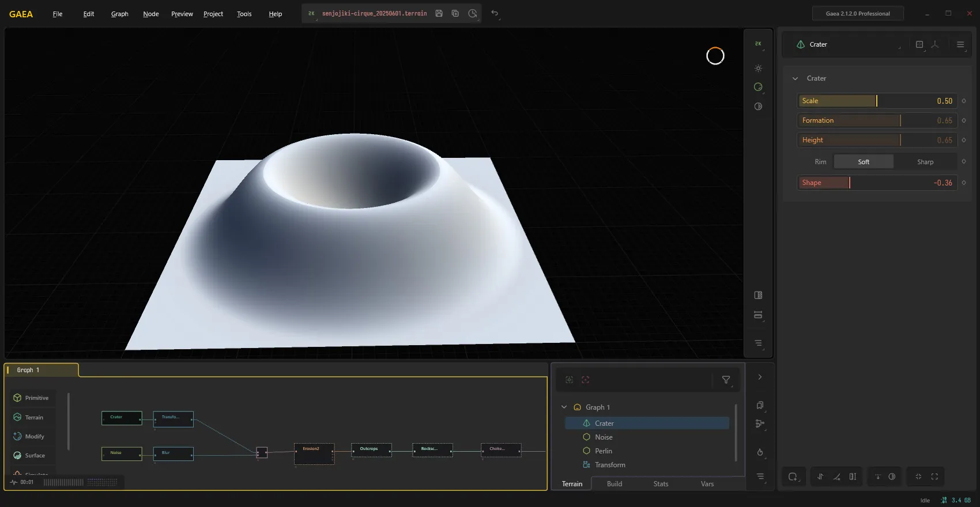Open the hamburger menu in Crater panel header

(x=960, y=44)
